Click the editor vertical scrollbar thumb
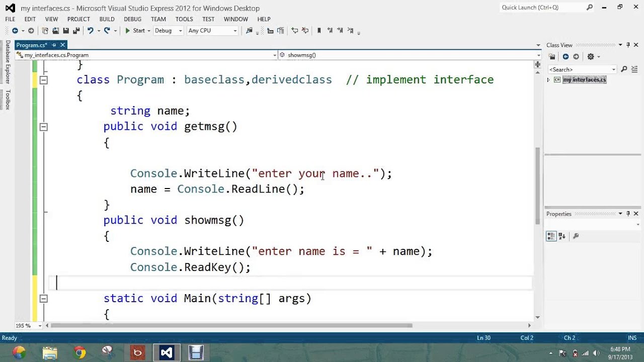Image resolution: width=644 pixels, height=362 pixels. coord(537,186)
